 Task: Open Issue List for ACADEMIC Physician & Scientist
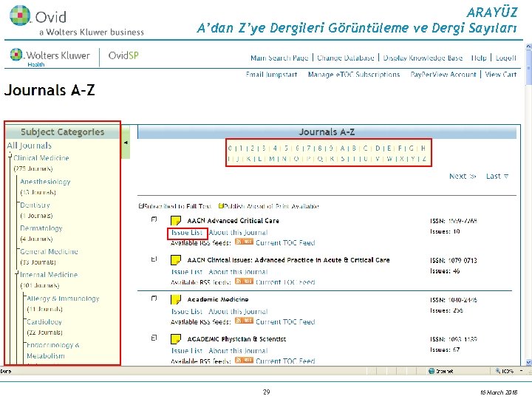pyautogui.click(x=187, y=350)
